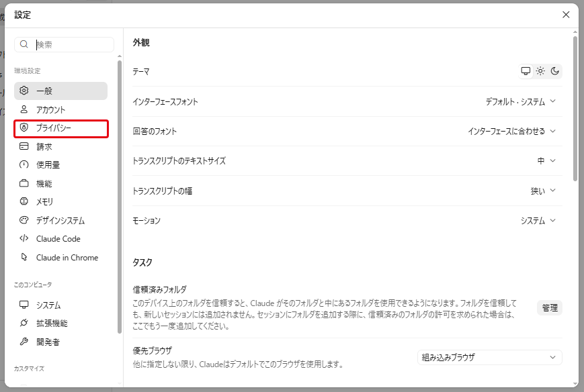The width and height of the screenshot is (584, 392).
Task: Close the 設定 dialog with the X
Action: [x=566, y=15]
